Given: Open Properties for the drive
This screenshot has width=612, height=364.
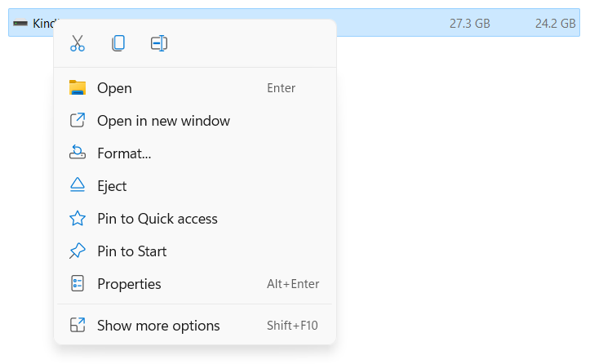Looking at the screenshot, I should (129, 284).
